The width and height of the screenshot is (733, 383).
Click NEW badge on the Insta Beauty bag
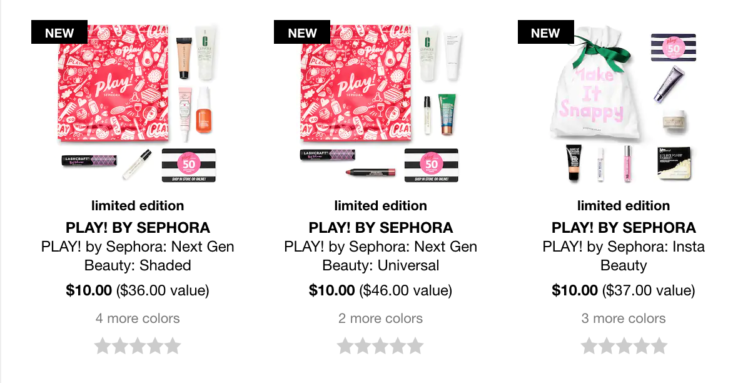(x=546, y=32)
